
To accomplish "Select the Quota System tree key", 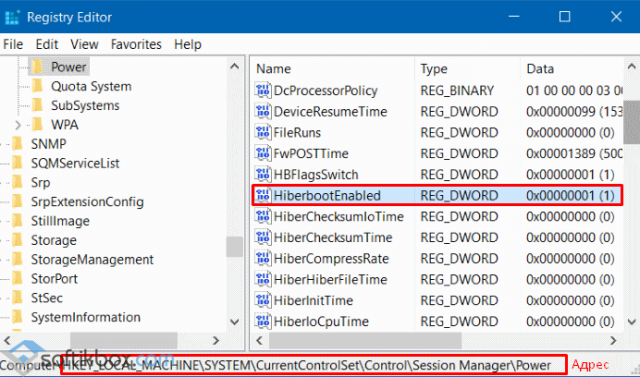I will [91, 86].
